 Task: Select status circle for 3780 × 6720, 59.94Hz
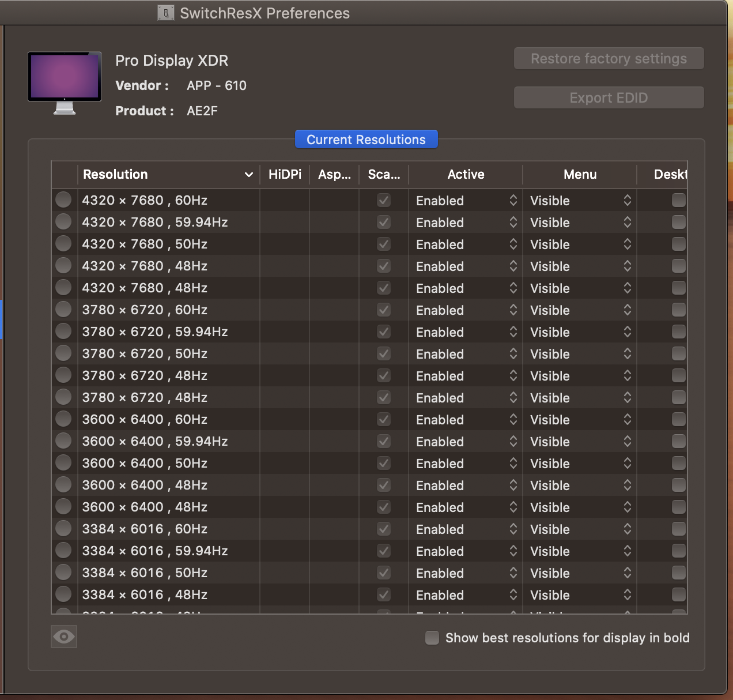[x=63, y=331]
